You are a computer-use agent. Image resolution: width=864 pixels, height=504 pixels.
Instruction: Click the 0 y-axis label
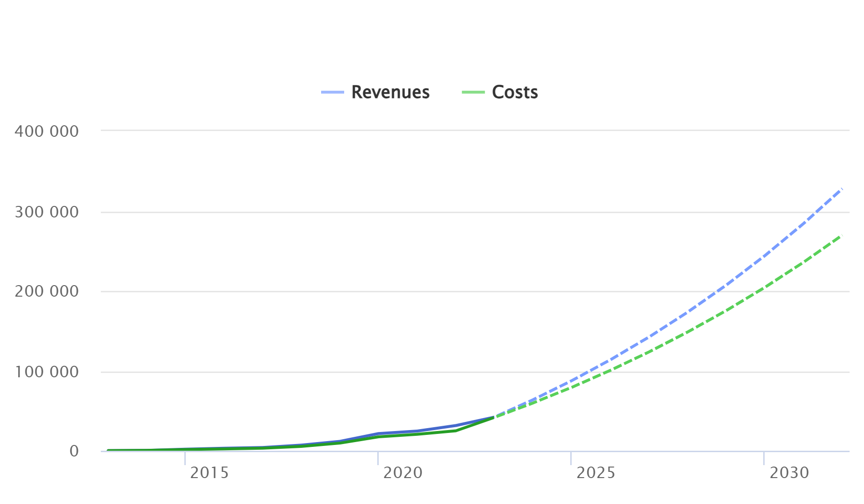pyautogui.click(x=74, y=451)
